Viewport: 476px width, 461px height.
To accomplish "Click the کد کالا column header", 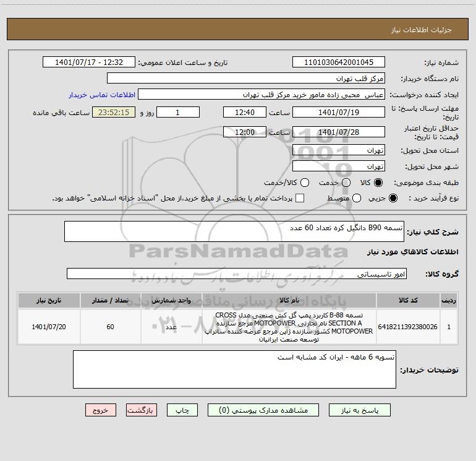I will click(408, 301).
